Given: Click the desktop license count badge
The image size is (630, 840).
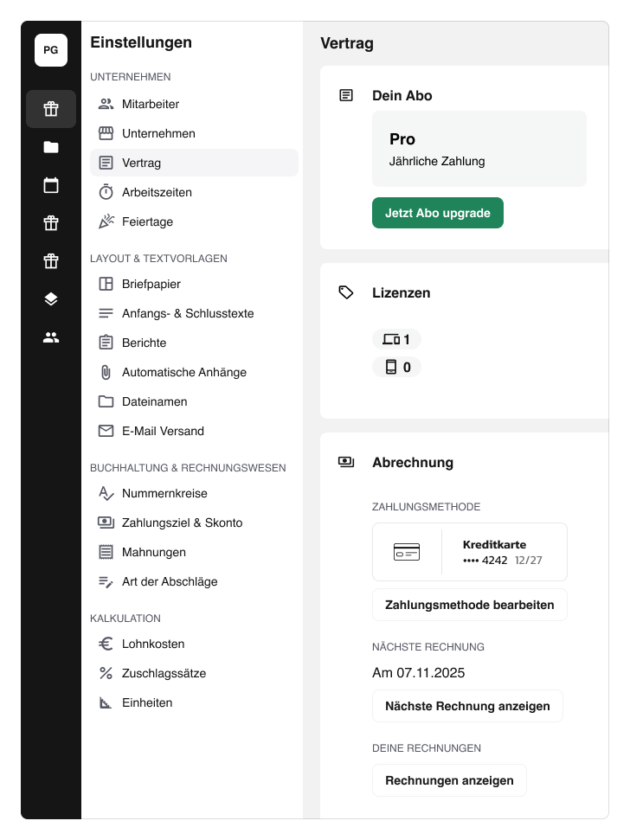Looking at the screenshot, I should click(396, 339).
